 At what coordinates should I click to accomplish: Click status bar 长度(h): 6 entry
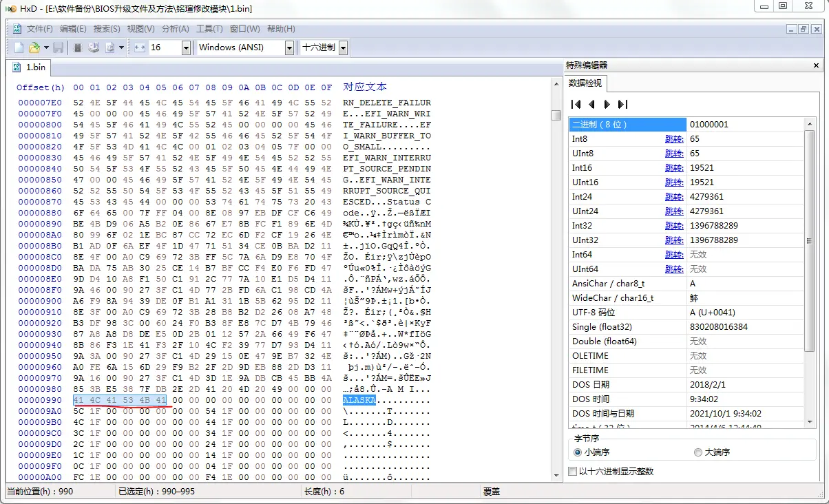[324, 492]
